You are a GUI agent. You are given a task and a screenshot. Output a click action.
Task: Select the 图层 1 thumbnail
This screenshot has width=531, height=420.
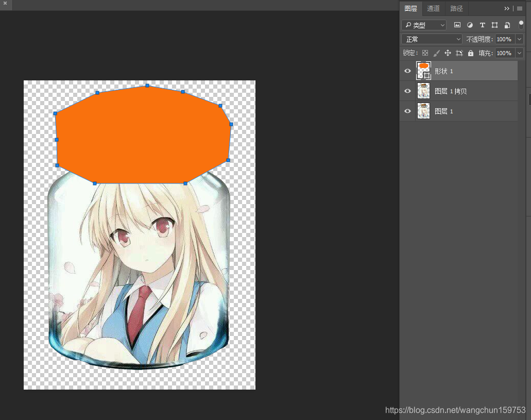pos(423,111)
